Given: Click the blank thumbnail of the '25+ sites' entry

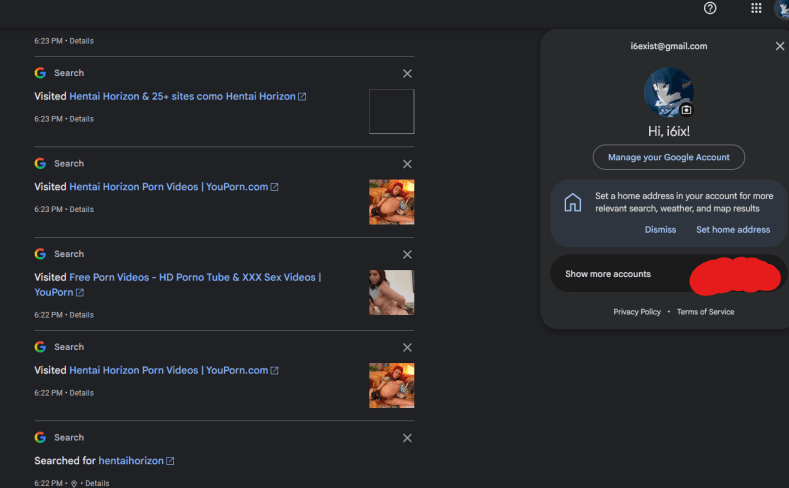Looking at the screenshot, I should 391,111.
